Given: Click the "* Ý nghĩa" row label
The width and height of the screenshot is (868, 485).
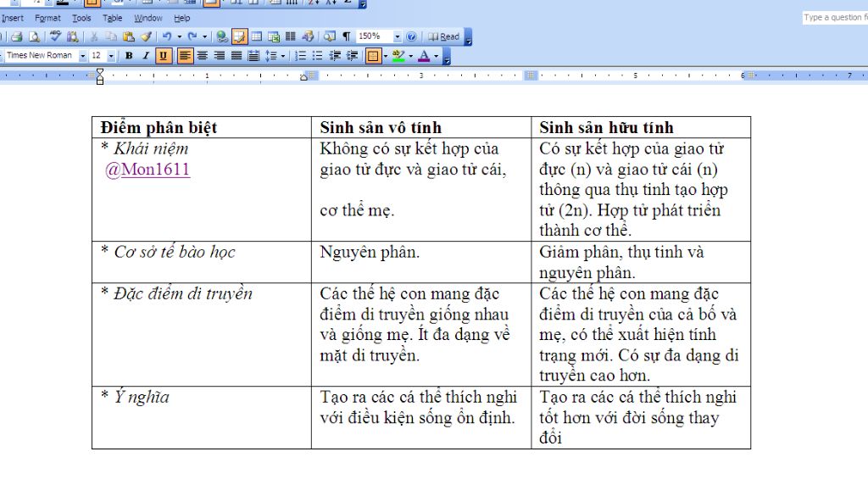Looking at the screenshot, I should pyautogui.click(x=135, y=397).
